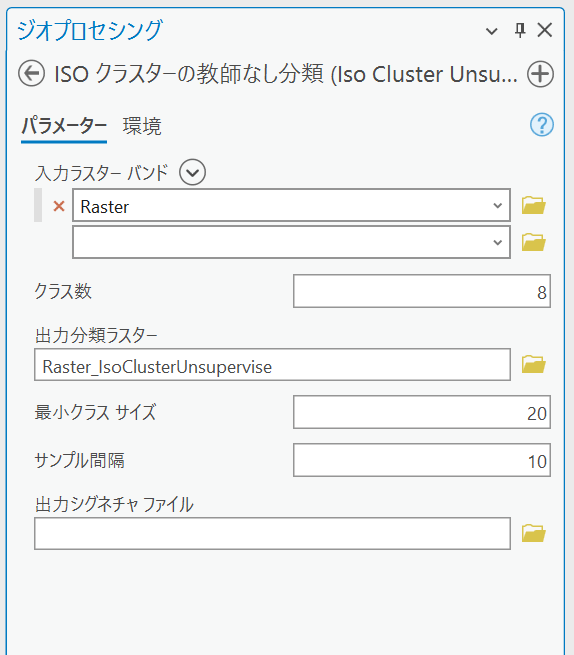Switch to the 環境 tab

coord(142,126)
